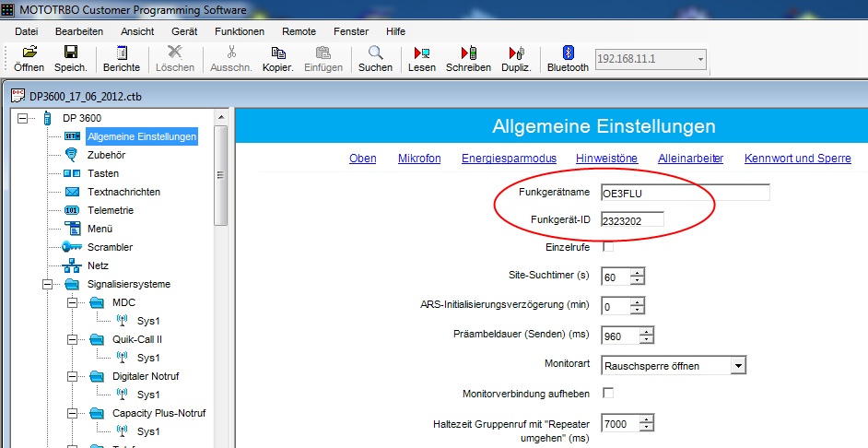The image size is (868, 448).
Task: Select the Signalisiersysteme folder
Action: tap(72, 284)
